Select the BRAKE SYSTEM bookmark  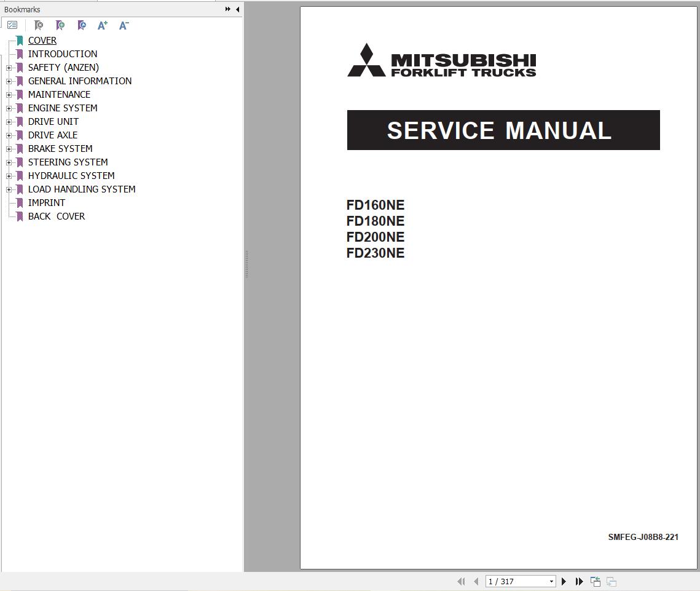pyautogui.click(x=60, y=149)
